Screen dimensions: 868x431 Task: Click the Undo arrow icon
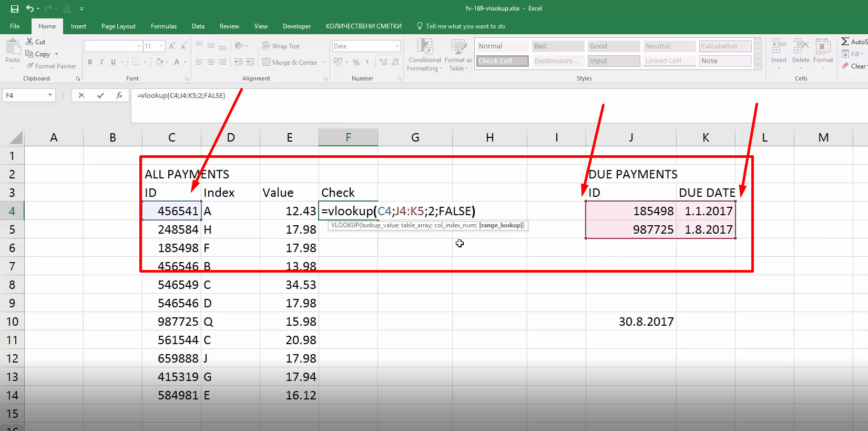30,8
